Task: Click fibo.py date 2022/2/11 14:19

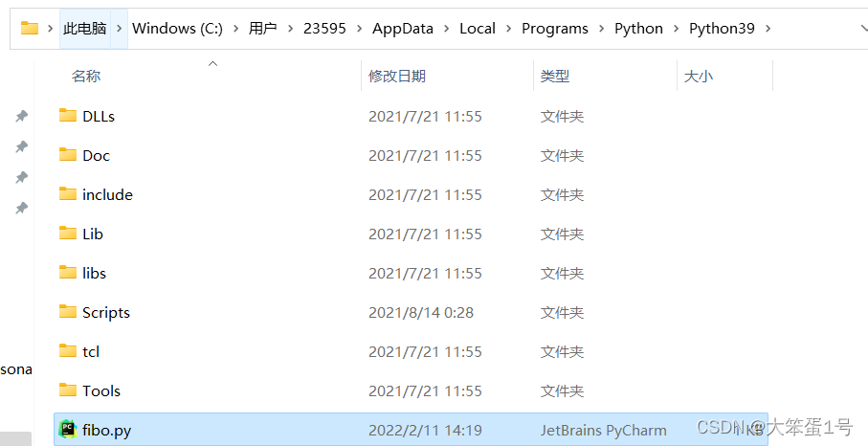Action: [425, 430]
